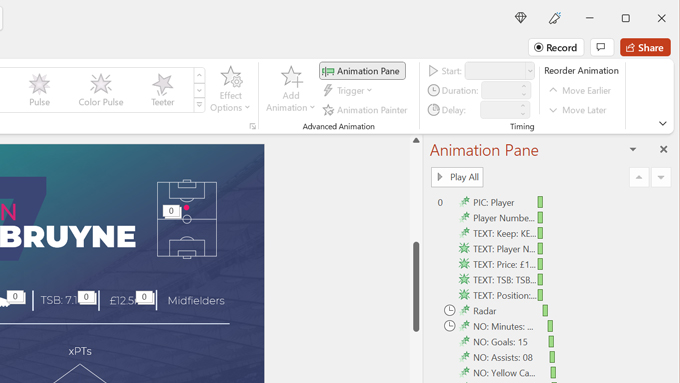The height and width of the screenshot is (383, 680).
Task: Click the slide scroll up arrow
Action: 416,141
